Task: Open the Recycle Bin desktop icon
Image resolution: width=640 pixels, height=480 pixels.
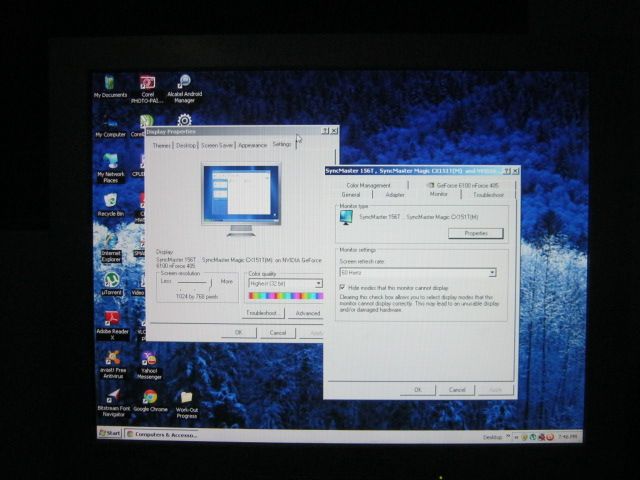Action: 111,201
